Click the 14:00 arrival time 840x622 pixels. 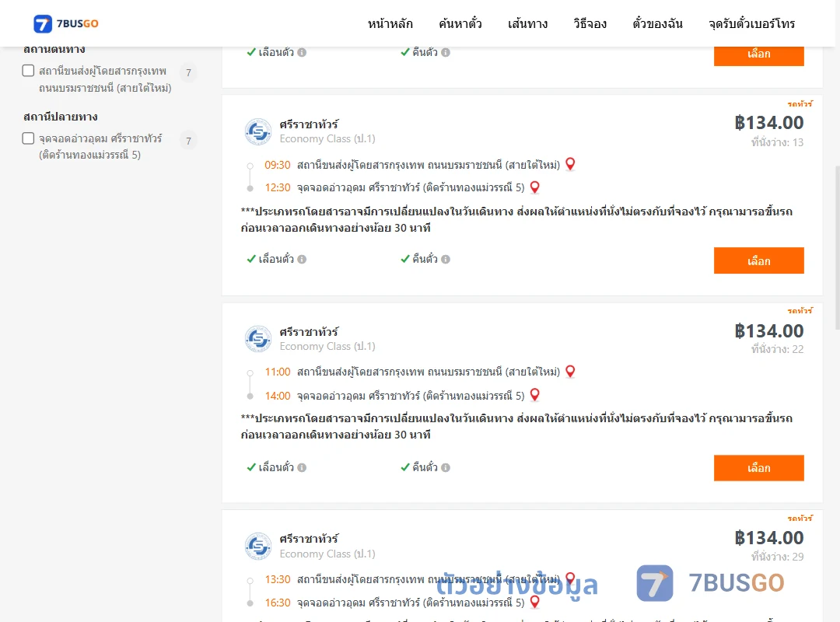point(278,396)
